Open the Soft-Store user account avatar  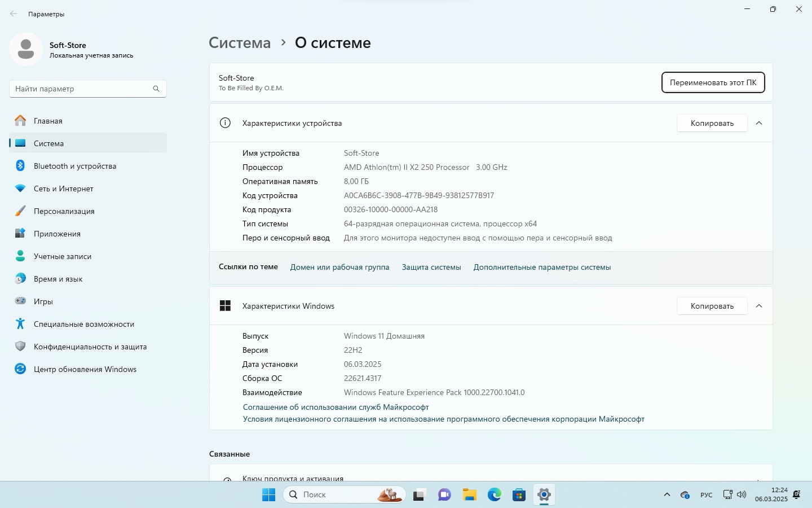[26, 49]
